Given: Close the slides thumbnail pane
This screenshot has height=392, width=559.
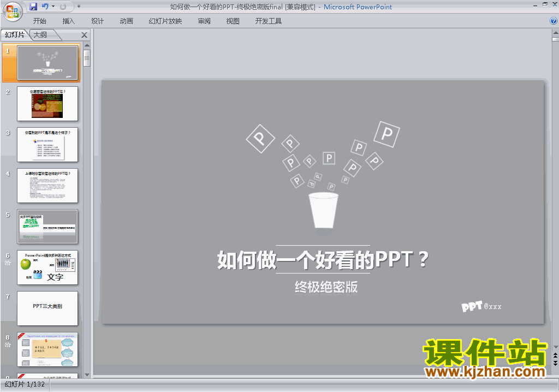Looking at the screenshot, I should click(84, 35).
